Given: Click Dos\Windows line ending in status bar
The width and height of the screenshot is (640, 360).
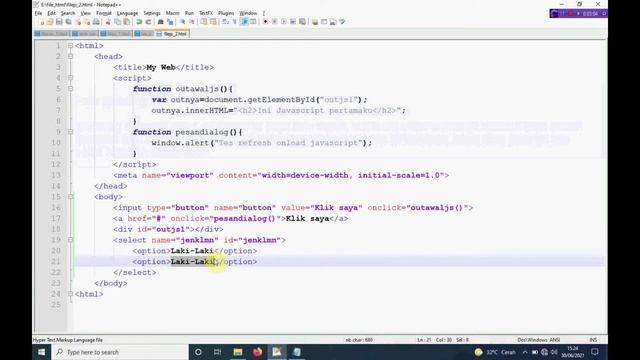Looking at the screenshot, I should (x=533, y=340).
